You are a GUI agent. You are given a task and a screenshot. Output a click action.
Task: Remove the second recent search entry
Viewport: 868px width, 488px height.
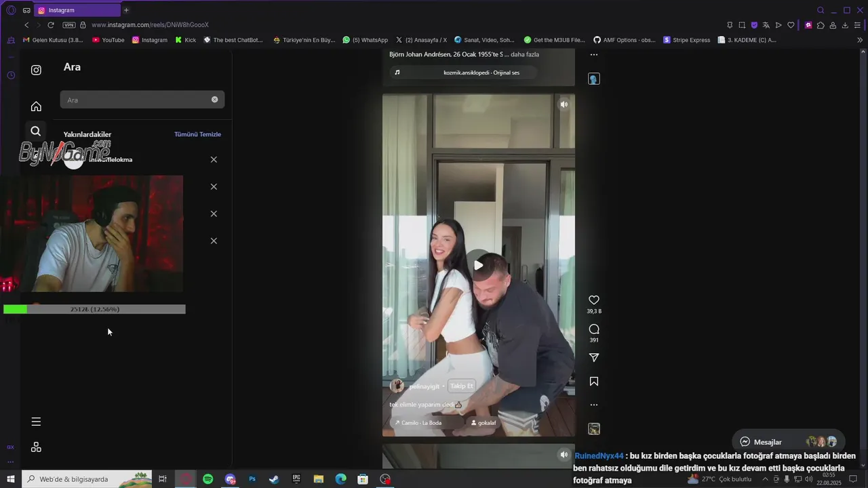click(214, 186)
